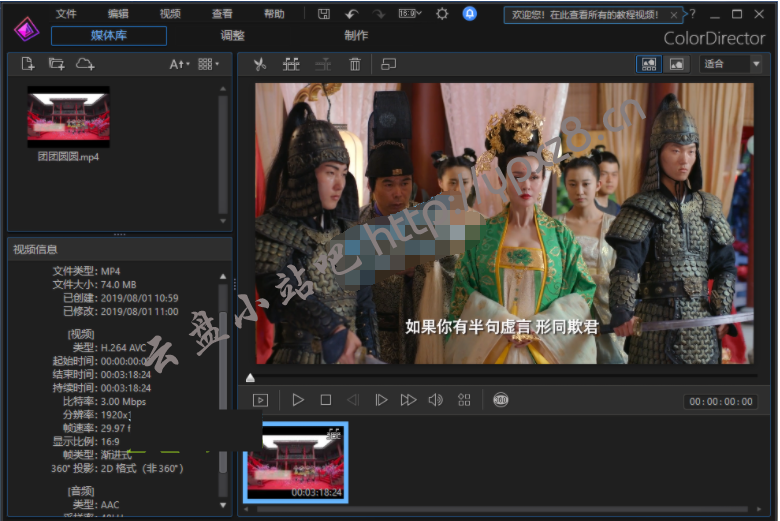
Task: Open the 编辑 menu
Action: 118,14
